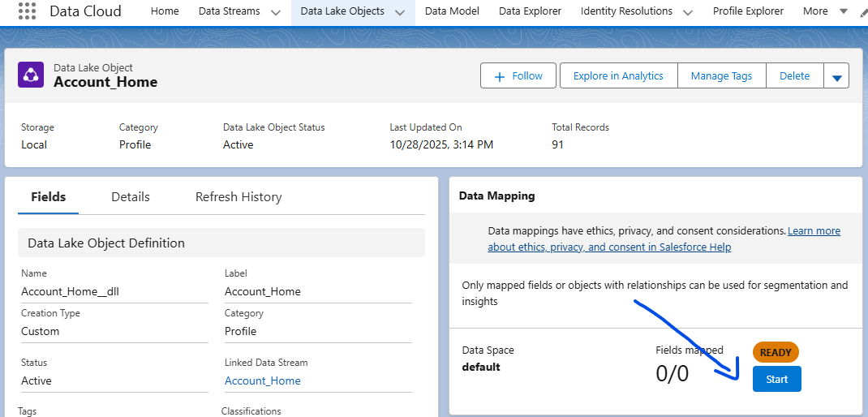Switch to the Data Explorer tab

click(x=530, y=11)
